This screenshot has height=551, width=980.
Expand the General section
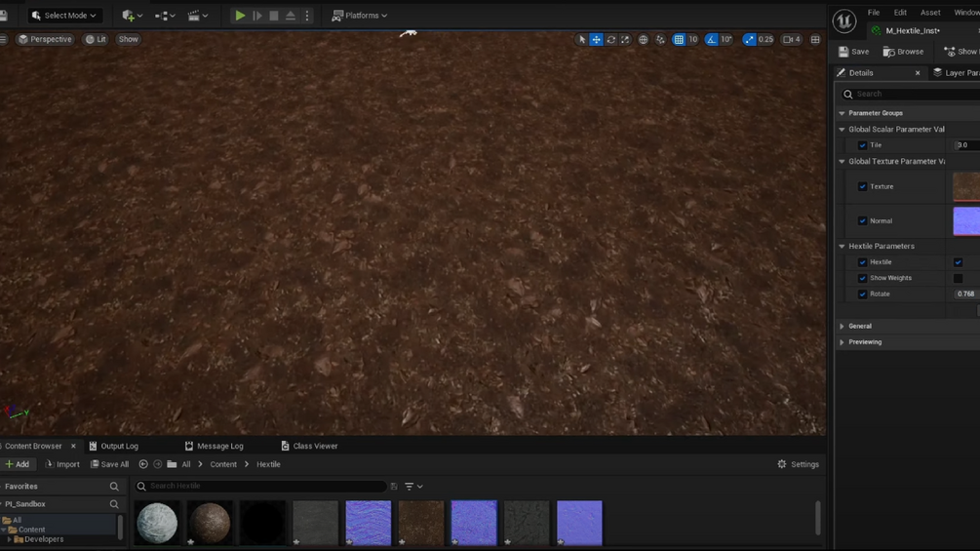(x=842, y=326)
